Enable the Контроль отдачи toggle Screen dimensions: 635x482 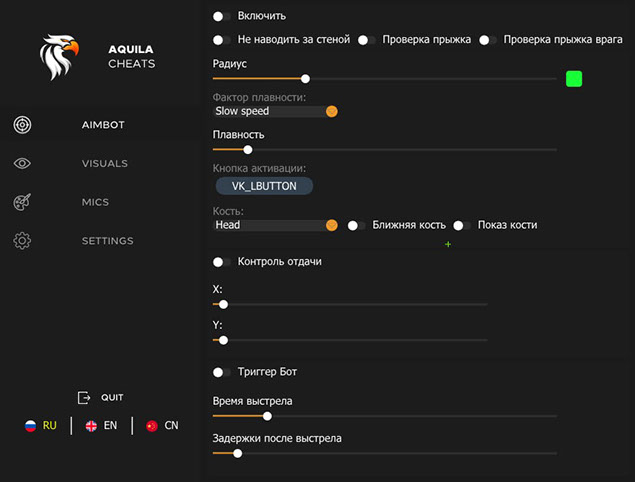pyautogui.click(x=221, y=262)
